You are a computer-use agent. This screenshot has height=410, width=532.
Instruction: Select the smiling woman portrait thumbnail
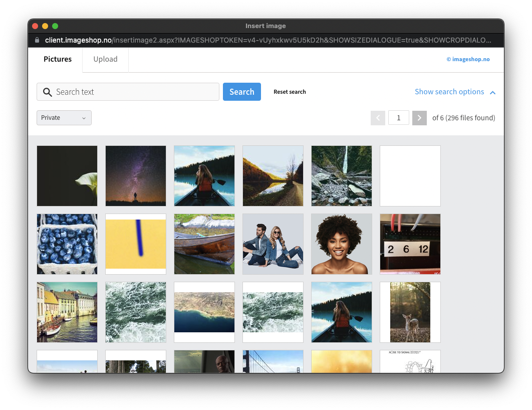[342, 244]
